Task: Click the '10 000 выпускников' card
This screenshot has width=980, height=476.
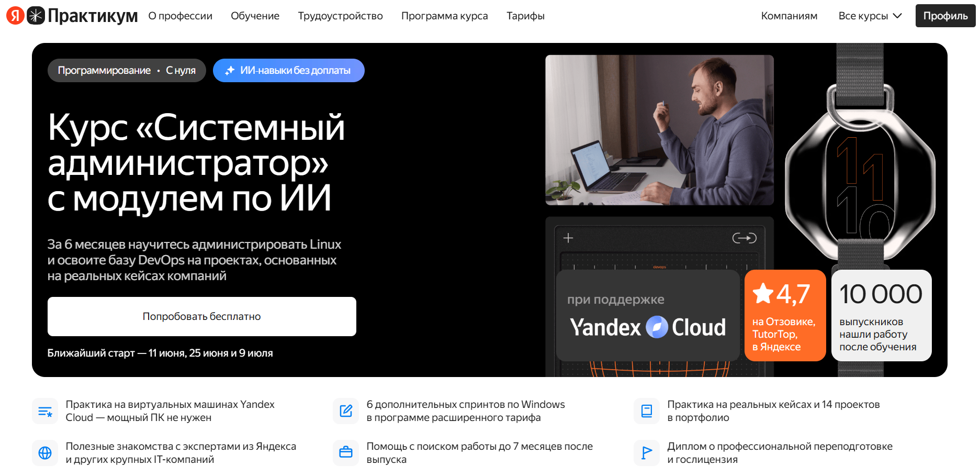Action: pos(881,315)
